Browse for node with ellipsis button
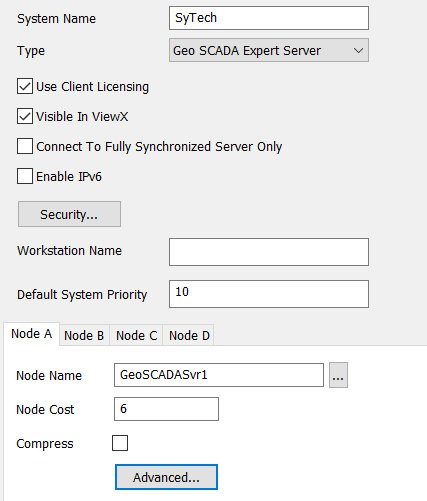This screenshot has width=427, height=501. pos(338,375)
